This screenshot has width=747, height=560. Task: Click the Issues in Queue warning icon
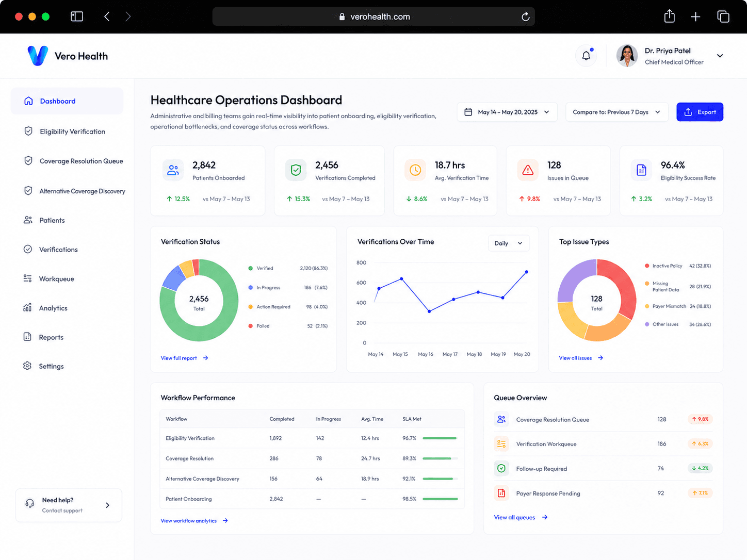[x=528, y=170]
